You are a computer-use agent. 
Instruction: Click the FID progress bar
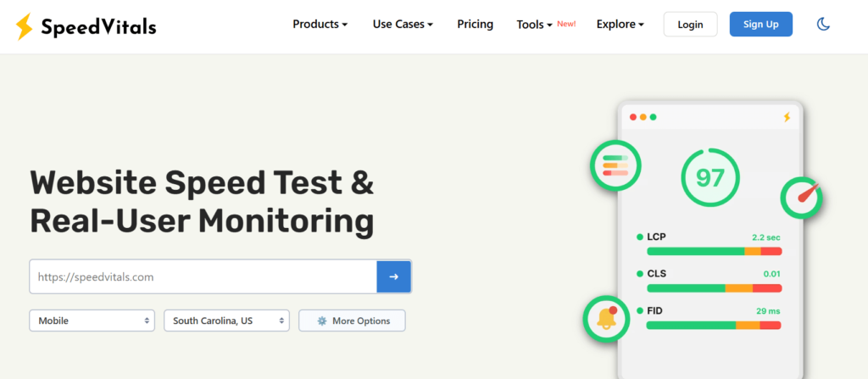click(714, 326)
